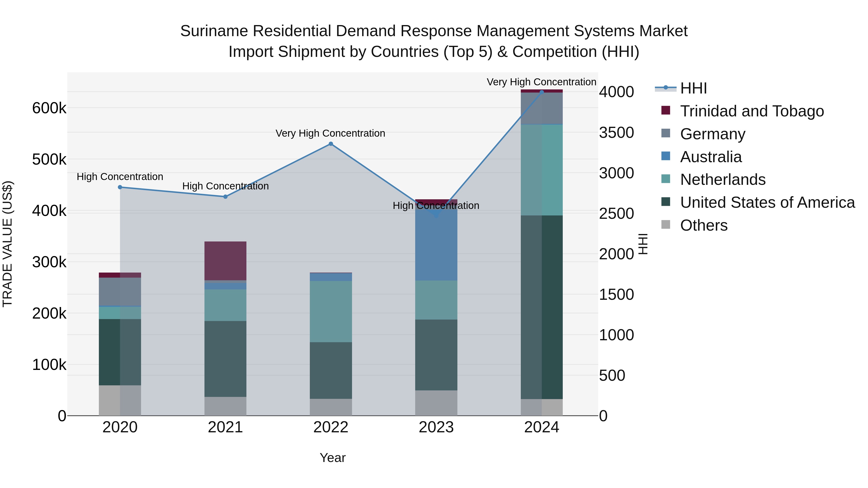Toggle Australia series in legend
This screenshot has width=868, height=488.
(701, 157)
